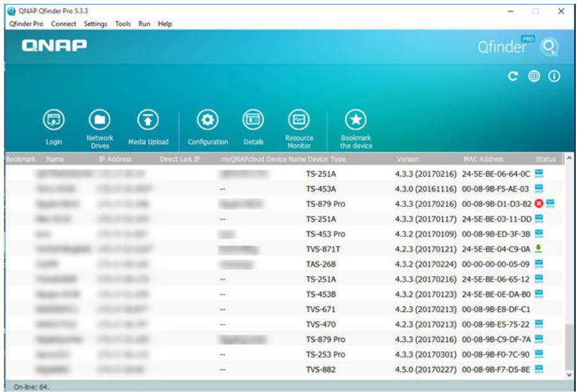
Task: Select the TAS-268 device row
Action: pyautogui.click(x=284, y=264)
